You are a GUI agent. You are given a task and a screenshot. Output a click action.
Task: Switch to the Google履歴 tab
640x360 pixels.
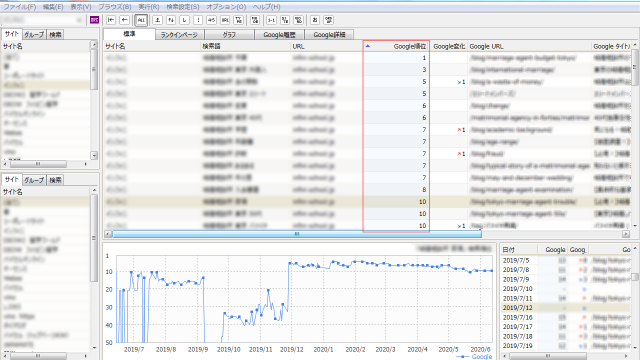[279, 35]
